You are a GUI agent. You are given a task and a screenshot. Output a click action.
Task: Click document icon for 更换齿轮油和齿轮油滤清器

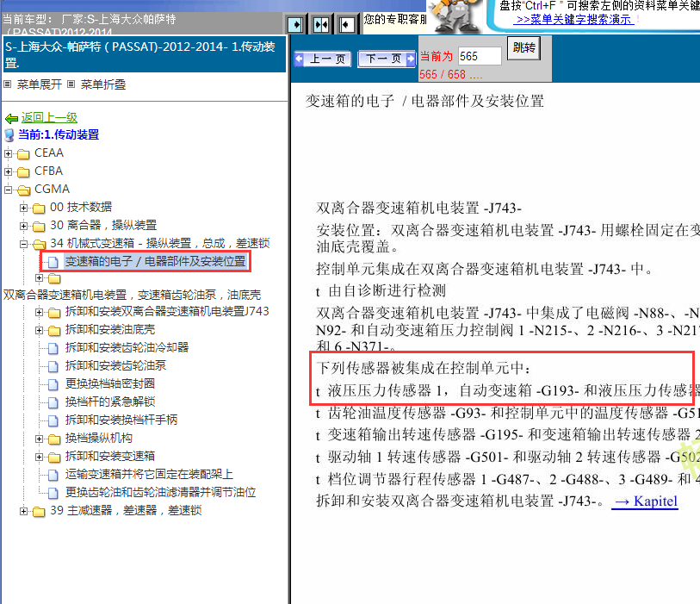click(x=53, y=493)
